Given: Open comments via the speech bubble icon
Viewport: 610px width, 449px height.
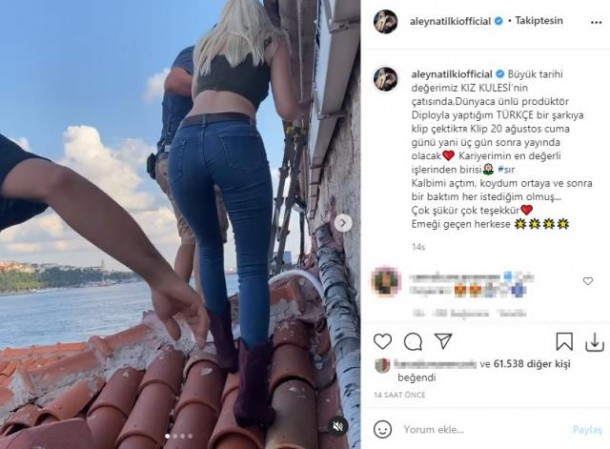Looking at the screenshot, I should coord(413,342).
